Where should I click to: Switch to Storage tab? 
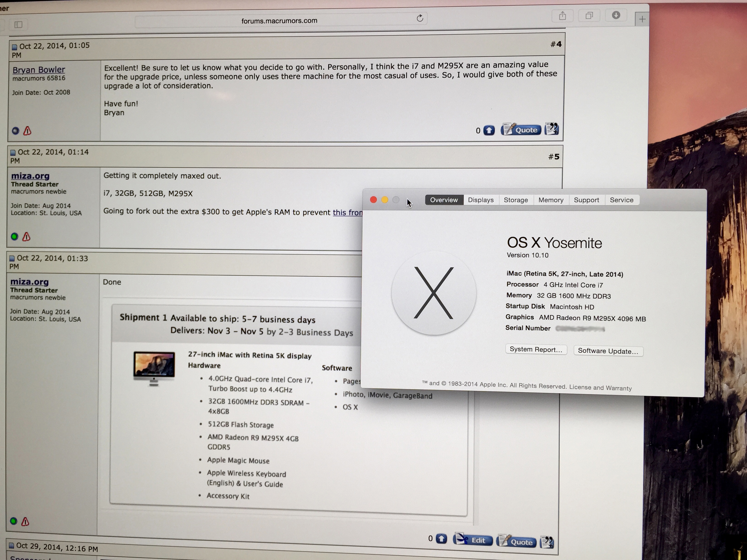[516, 200]
